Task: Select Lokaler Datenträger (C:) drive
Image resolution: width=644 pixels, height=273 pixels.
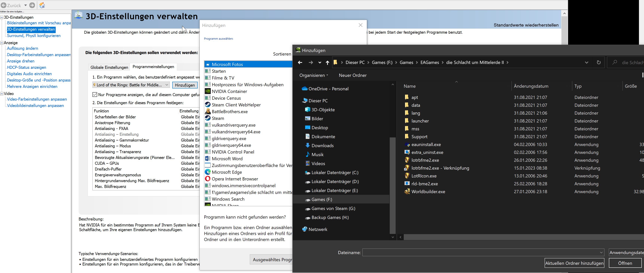Action: 332,173
